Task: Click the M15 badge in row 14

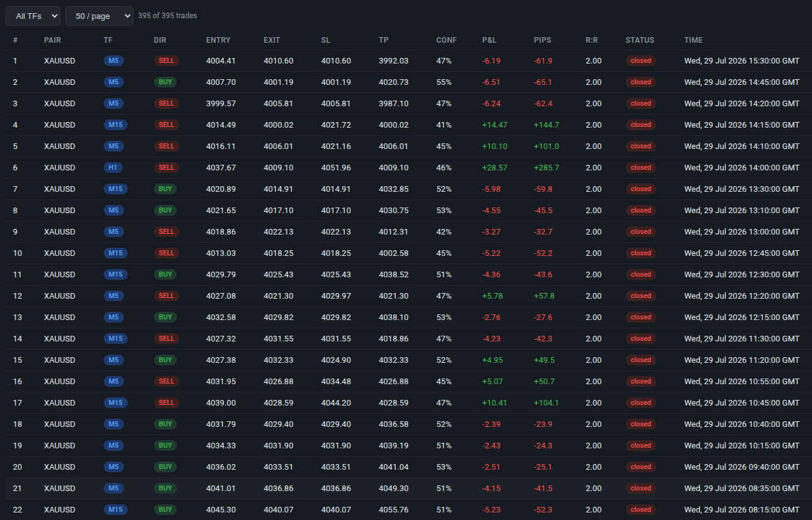Action: tap(116, 339)
